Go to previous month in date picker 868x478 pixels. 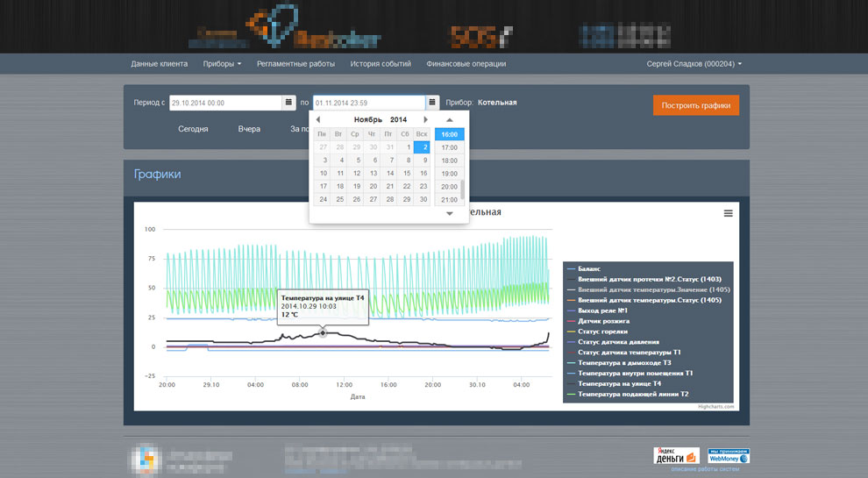point(318,119)
